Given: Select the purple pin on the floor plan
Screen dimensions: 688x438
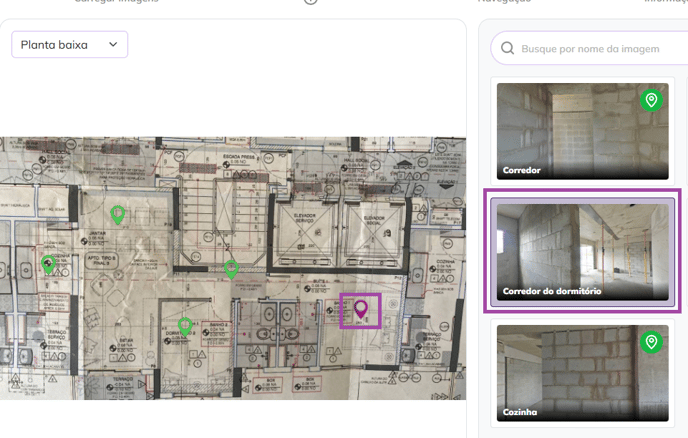Looking at the screenshot, I should click(x=361, y=309).
